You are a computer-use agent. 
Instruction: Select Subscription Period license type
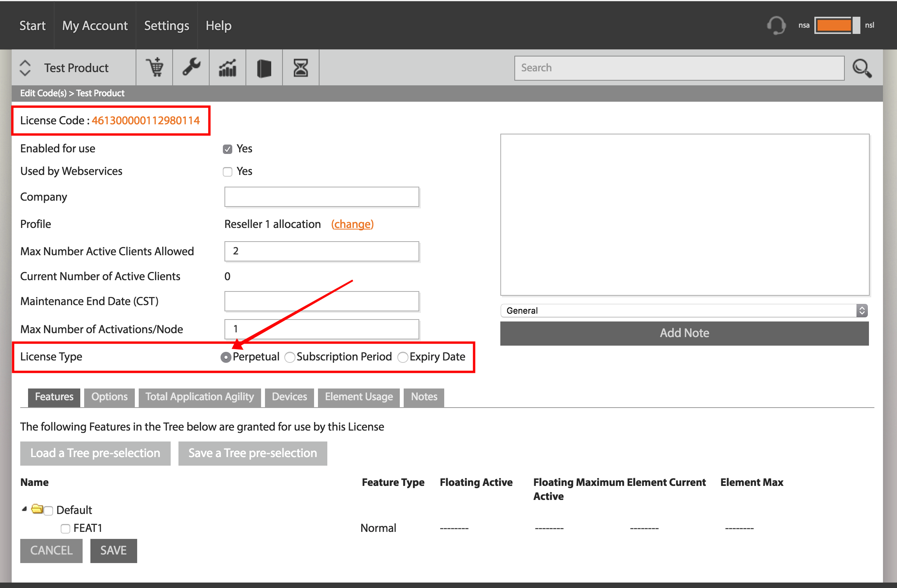[x=290, y=357]
